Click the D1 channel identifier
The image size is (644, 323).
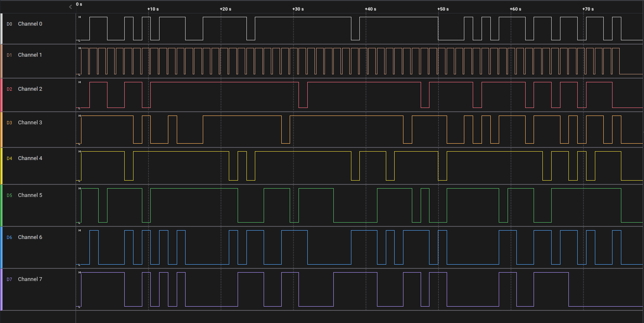pyautogui.click(x=9, y=55)
